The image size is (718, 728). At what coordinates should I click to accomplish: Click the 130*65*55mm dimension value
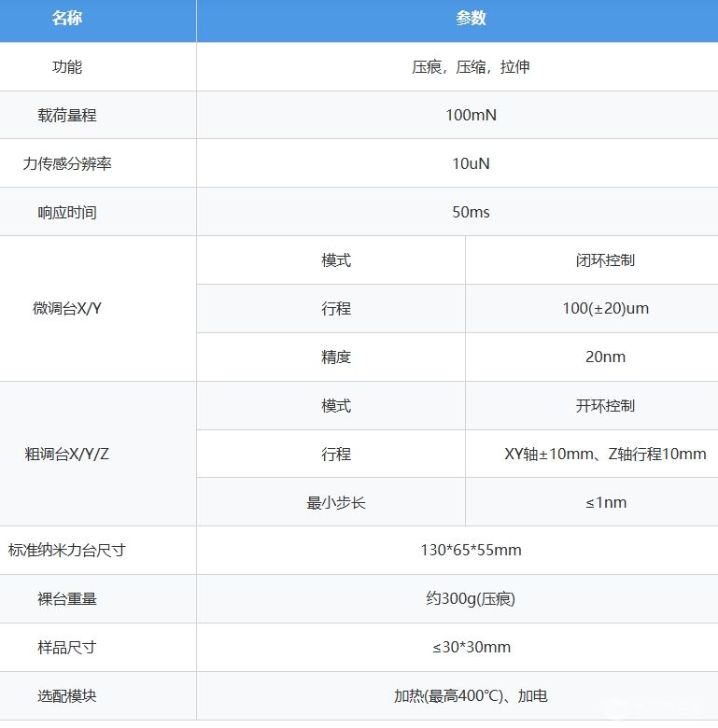471,551
